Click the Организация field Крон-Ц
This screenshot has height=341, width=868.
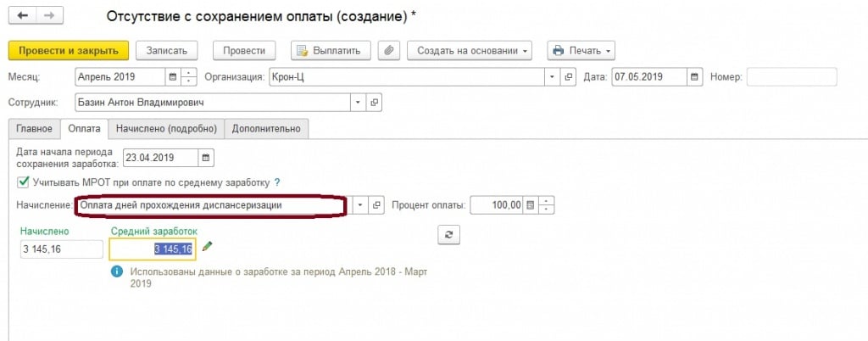click(x=407, y=77)
